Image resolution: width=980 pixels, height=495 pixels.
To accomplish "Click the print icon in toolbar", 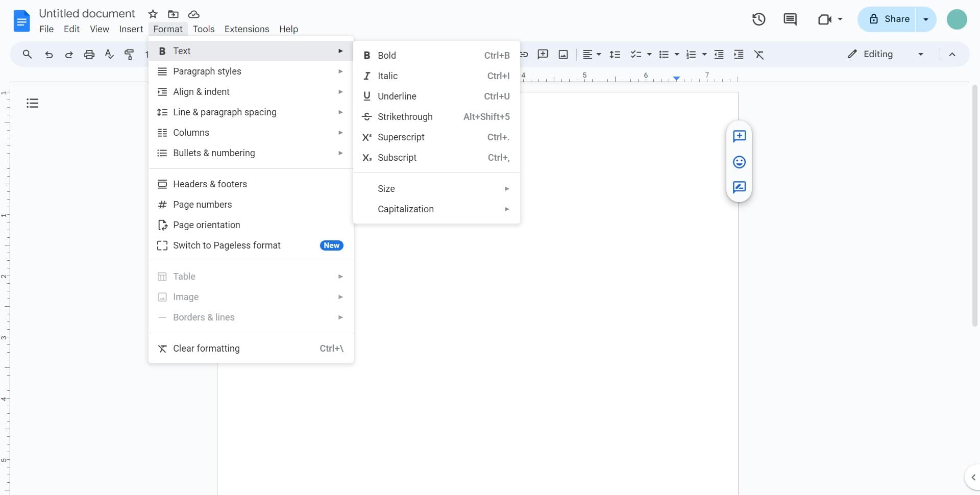I will point(89,55).
